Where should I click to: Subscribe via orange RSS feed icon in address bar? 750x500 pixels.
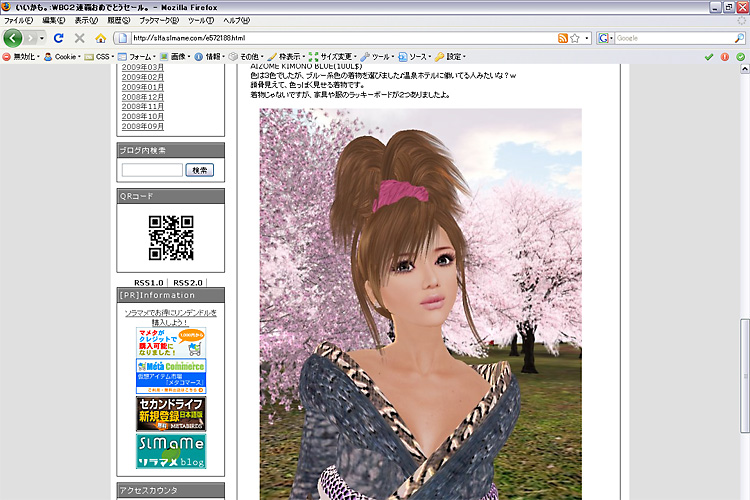(x=563, y=38)
